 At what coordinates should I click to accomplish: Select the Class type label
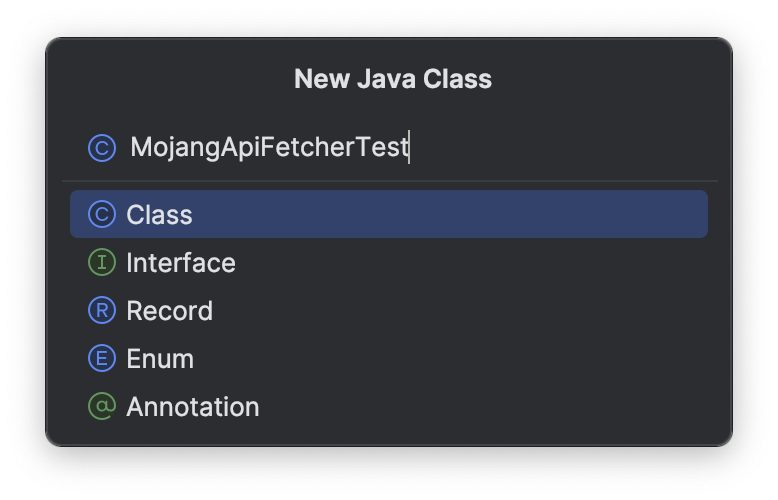click(x=159, y=215)
